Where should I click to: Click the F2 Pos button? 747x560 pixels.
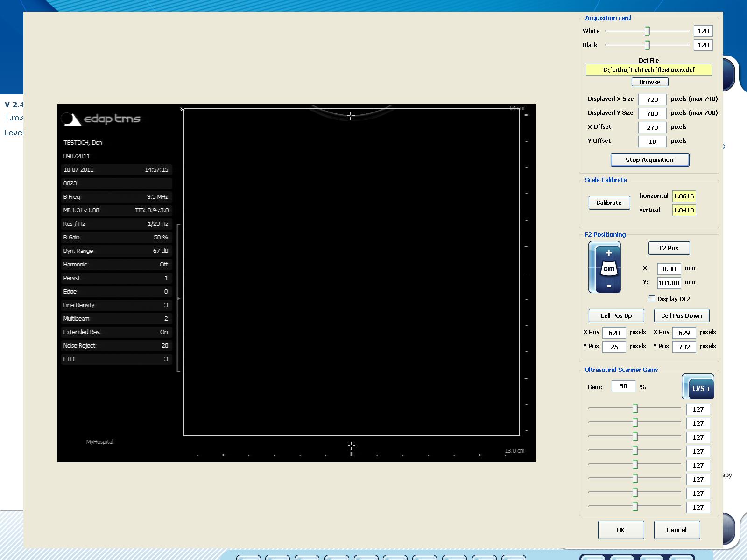pos(669,248)
